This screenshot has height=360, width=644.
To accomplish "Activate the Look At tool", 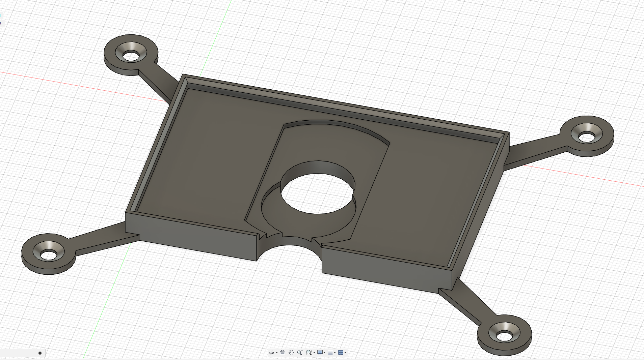I will click(x=283, y=353).
